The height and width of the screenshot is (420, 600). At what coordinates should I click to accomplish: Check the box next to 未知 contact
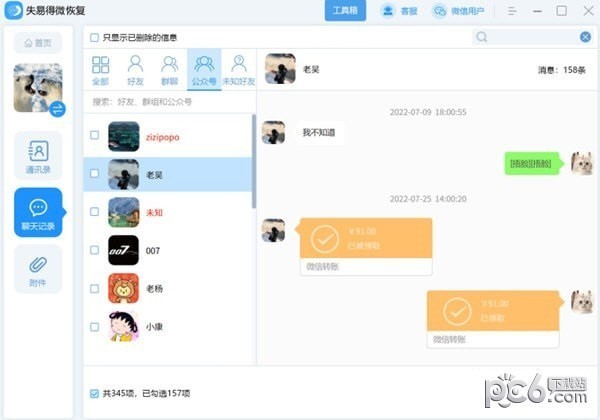(x=94, y=212)
